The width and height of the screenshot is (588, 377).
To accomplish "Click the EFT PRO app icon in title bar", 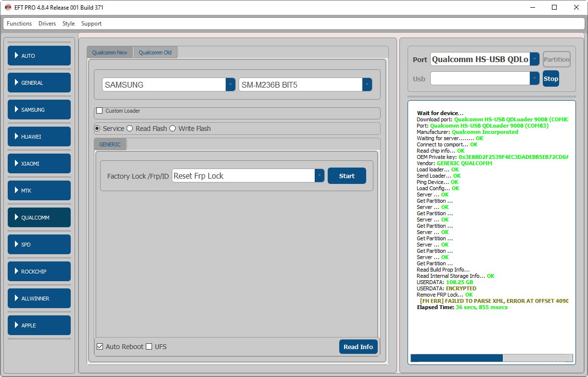I will [x=8, y=8].
